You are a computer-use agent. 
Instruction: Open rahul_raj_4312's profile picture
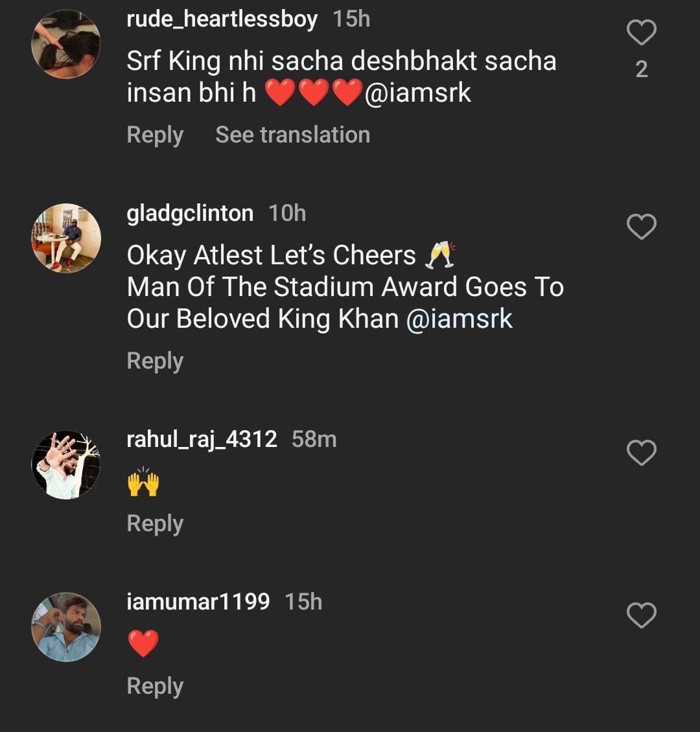pos(66,464)
